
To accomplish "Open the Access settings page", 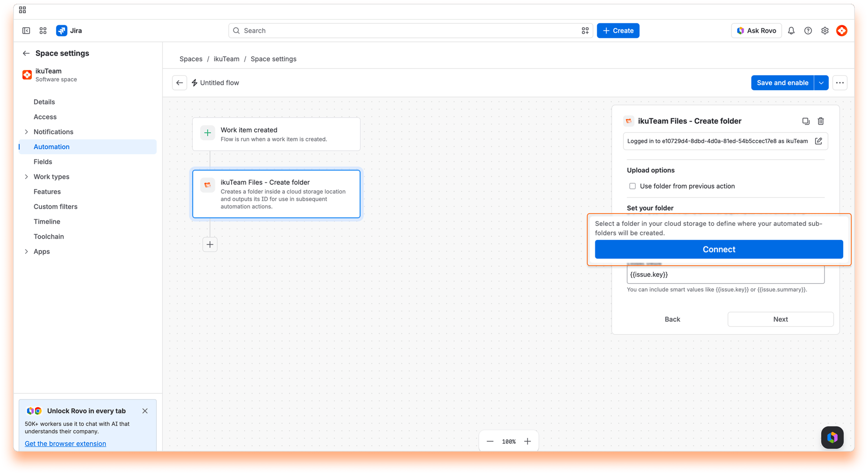I will pyautogui.click(x=45, y=117).
